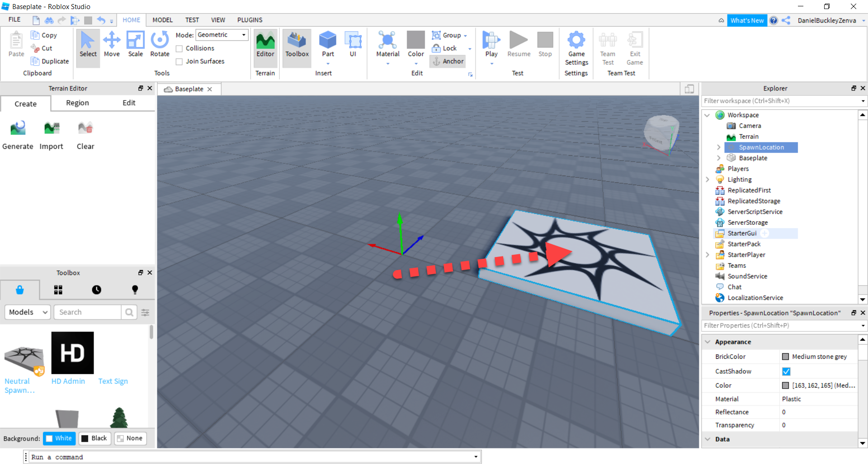This screenshot has height=466, width=868.
Task: Click the Play test button
Action: [491, 44]
